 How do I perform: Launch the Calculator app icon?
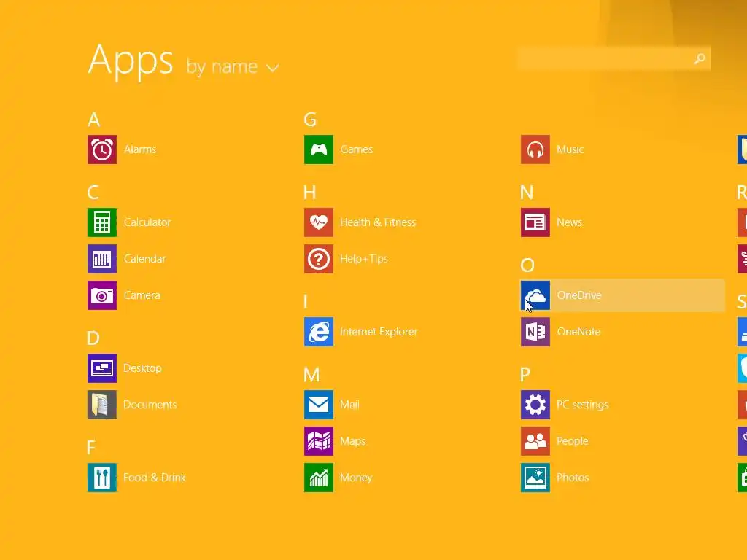pos(102,222)
